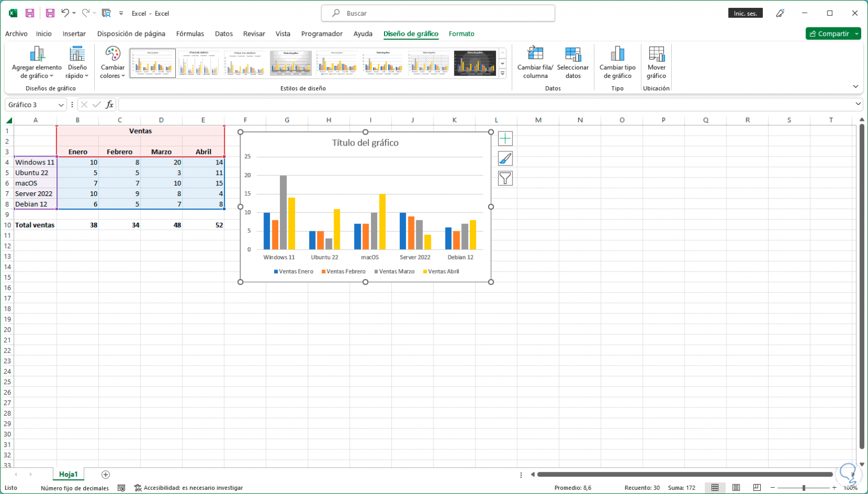This screenshot has width=868, height=494.
Task: Open the Compartir dropdown arrow
Action: pyautogui.click(x=857, y=34)
